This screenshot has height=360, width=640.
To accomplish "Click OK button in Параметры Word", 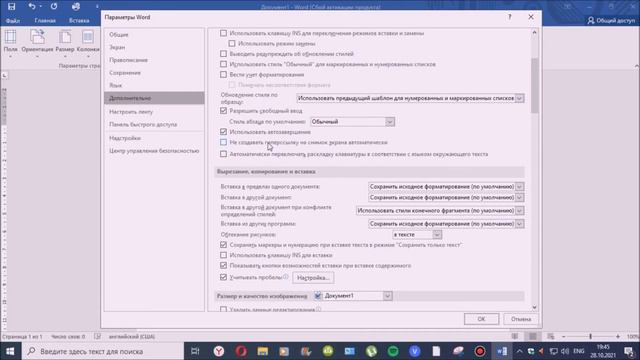I will coord(481,319).
